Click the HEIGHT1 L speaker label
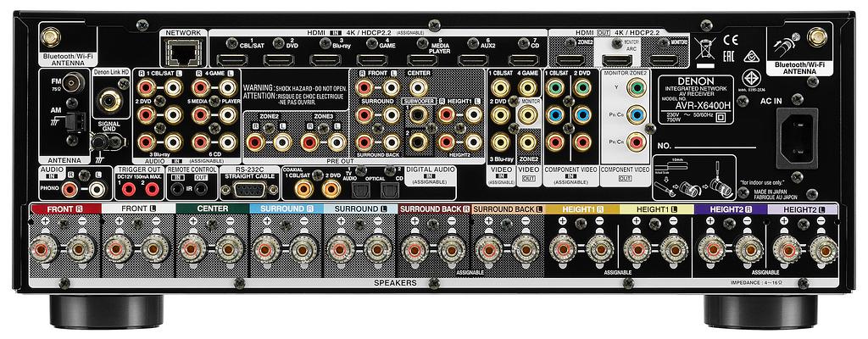Screen dimensions: 868x339 click(x=656, y=208)
